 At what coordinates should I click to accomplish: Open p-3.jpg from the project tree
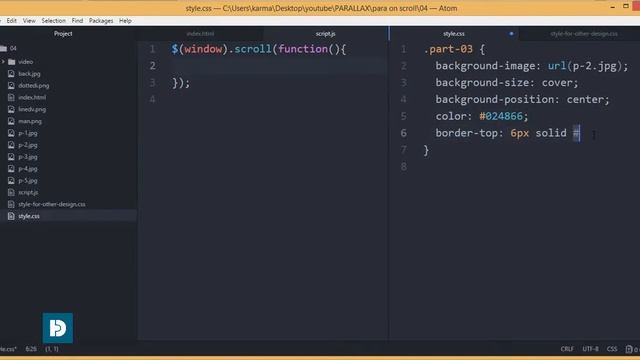pyautogui.click(x=28, y=156)
